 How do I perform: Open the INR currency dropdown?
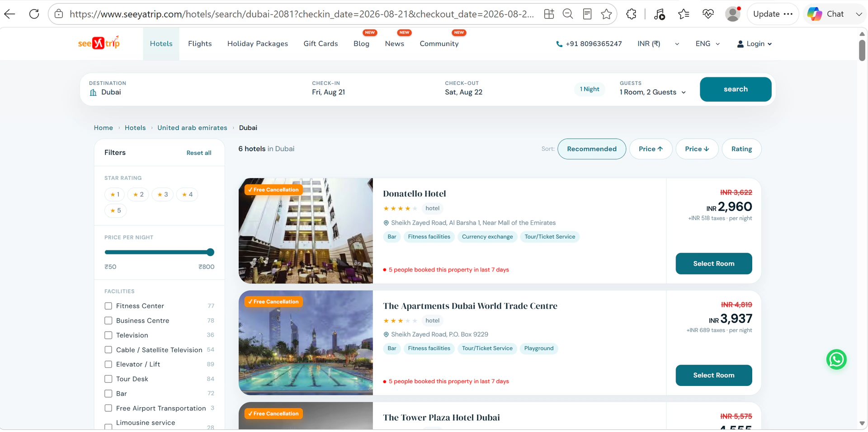(x=658, y=44)
